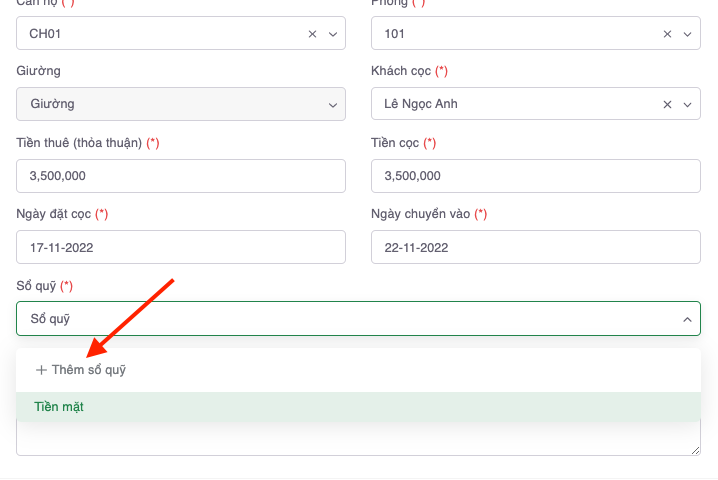The image size is (718, 480).
Task: Click the Tiền thuê amount field
Action: tap(180, 176)
